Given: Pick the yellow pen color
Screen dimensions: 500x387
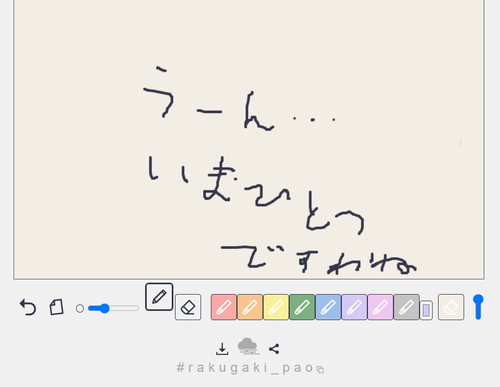Looking at the screenshot, I should tap(276, 307).
